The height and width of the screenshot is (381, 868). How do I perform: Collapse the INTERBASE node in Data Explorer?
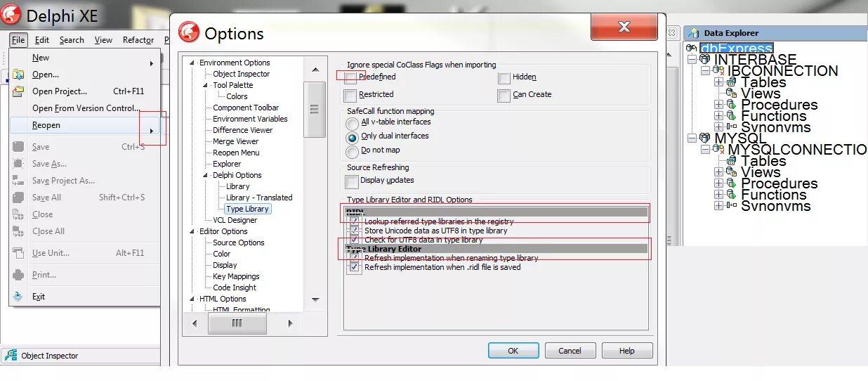[692, 60]
